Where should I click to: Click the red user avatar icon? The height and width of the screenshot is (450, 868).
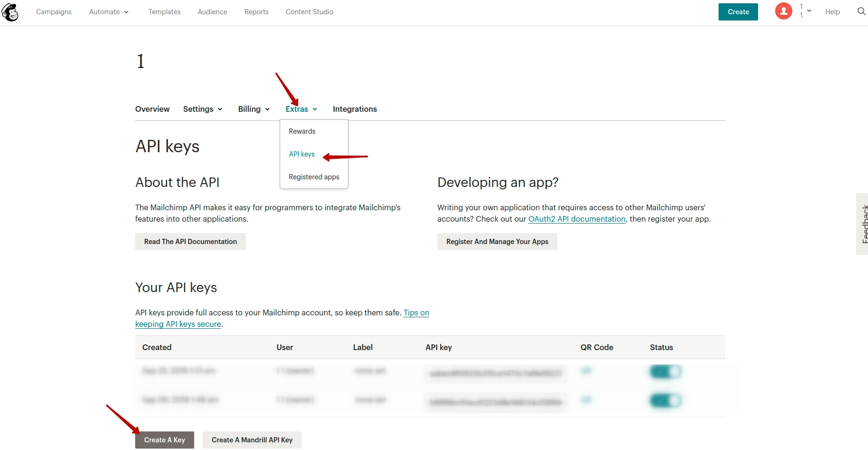click(x=783, y=11)
